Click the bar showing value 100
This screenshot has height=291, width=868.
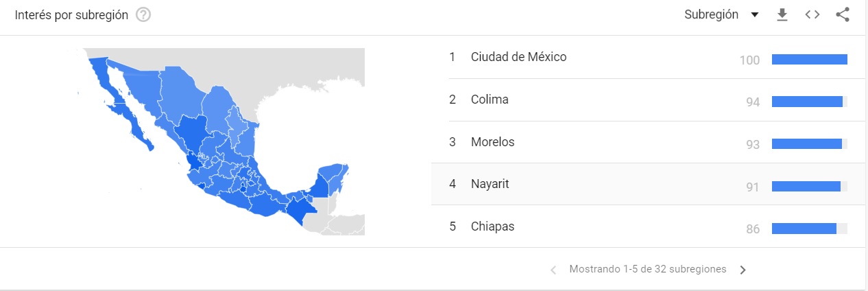tap(810, 60)
